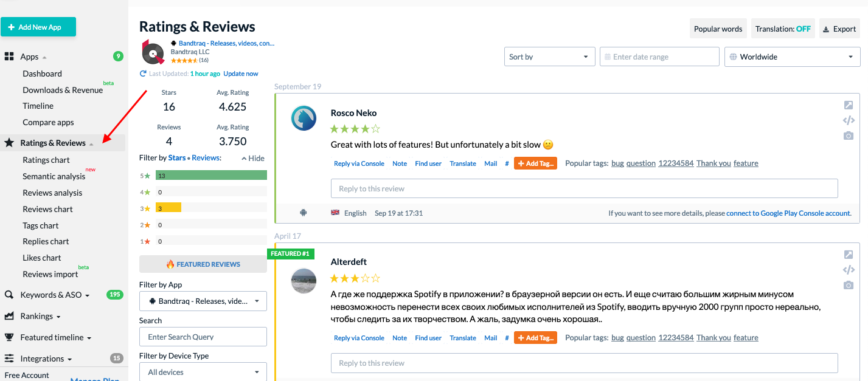This screenshot has height=381, width=868.
Task: Open Dashboard in the sidebar
Action: coord(42,74)
